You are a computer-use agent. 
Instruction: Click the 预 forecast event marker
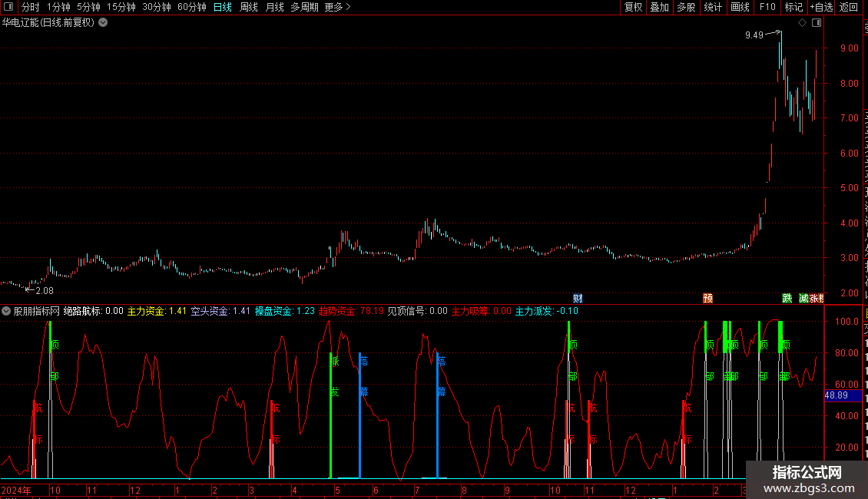point(707,298)
